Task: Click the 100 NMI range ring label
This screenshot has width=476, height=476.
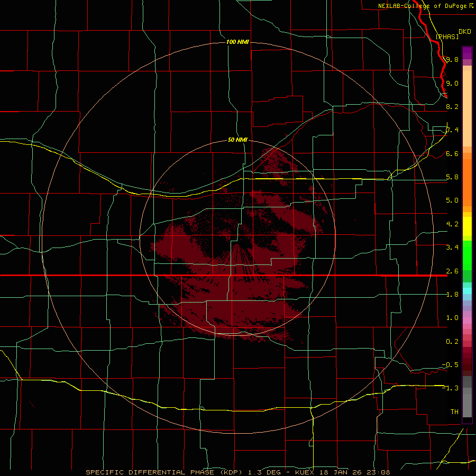Action: 237,42
